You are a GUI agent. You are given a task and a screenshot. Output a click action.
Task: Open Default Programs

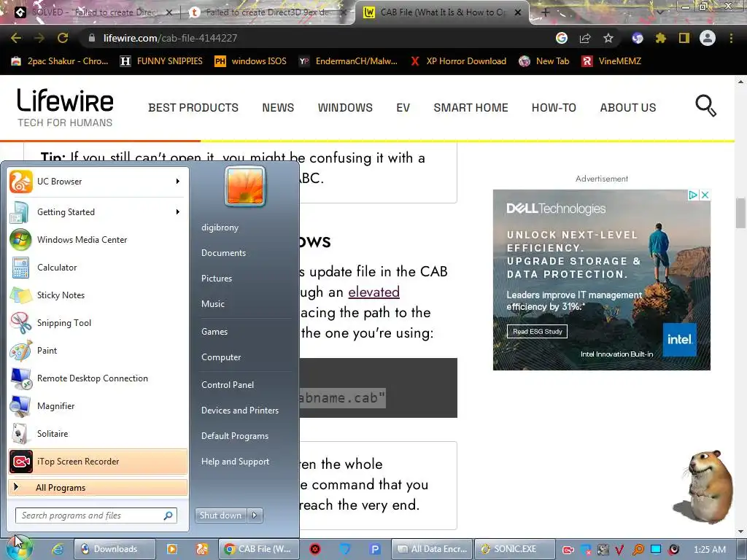(235, 436)
